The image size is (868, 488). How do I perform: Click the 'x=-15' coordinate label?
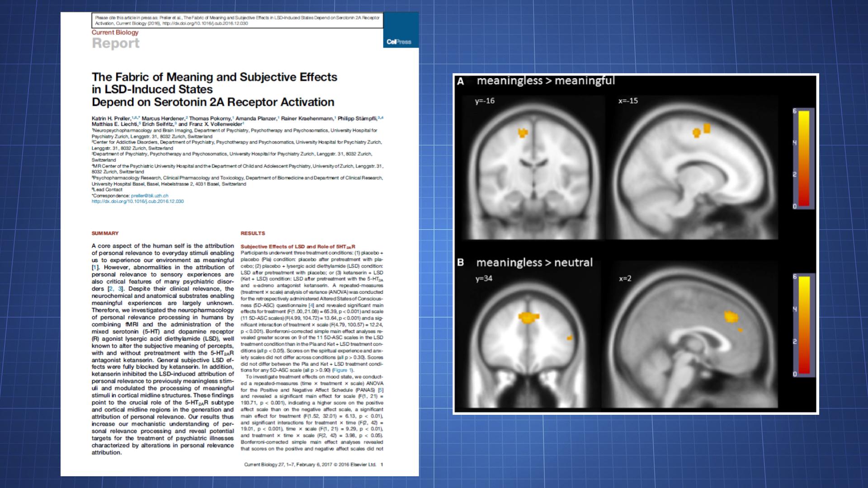[x=628, y=101]
